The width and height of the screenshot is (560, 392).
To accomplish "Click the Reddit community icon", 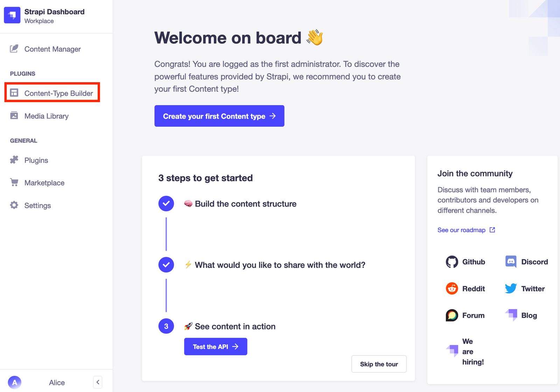I will pos(452,288).
